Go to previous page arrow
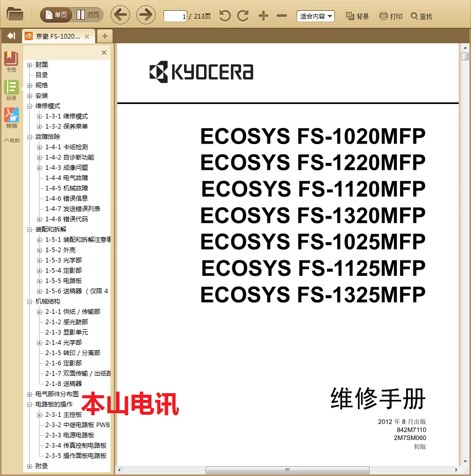 pos(120,15)
